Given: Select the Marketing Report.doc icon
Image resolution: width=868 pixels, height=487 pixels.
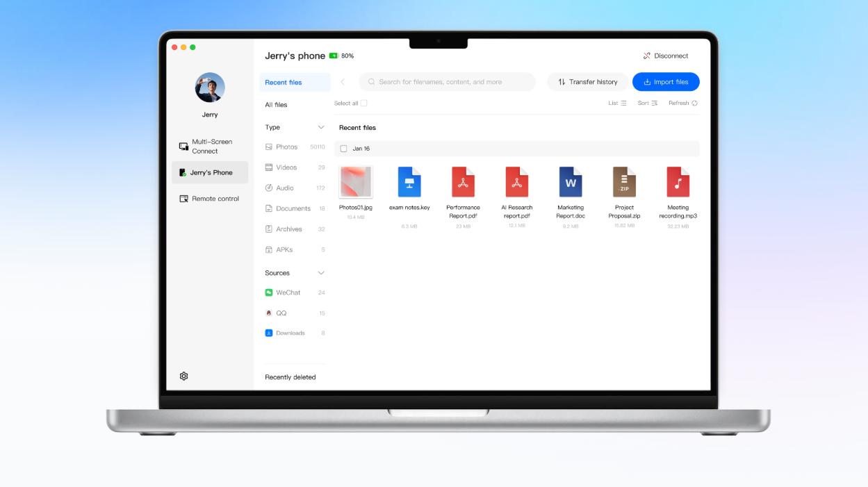Looking at the screenshot, I should [x=571, y=182].
